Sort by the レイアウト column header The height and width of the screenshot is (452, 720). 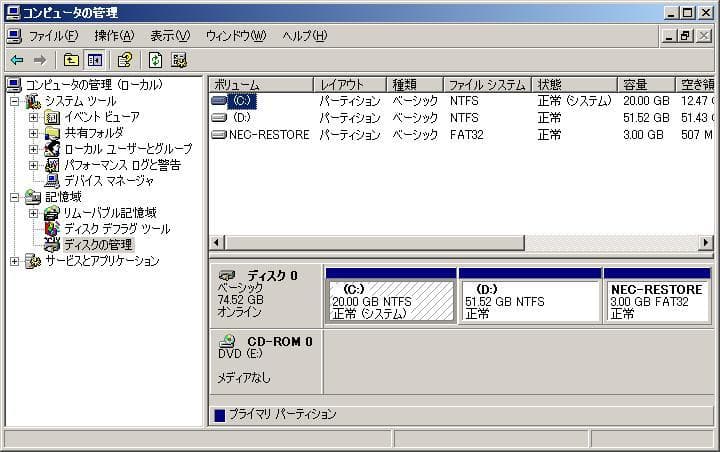pos(350,85)
